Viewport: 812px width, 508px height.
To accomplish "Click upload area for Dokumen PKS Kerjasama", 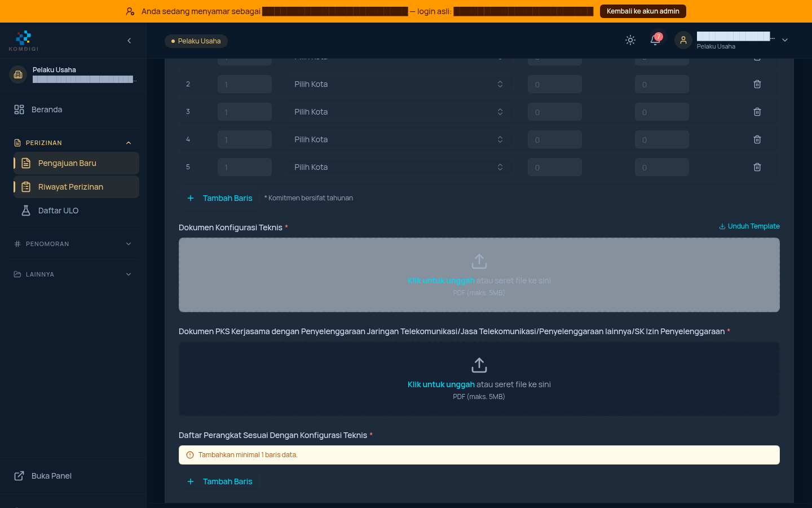I will [479, 379].
